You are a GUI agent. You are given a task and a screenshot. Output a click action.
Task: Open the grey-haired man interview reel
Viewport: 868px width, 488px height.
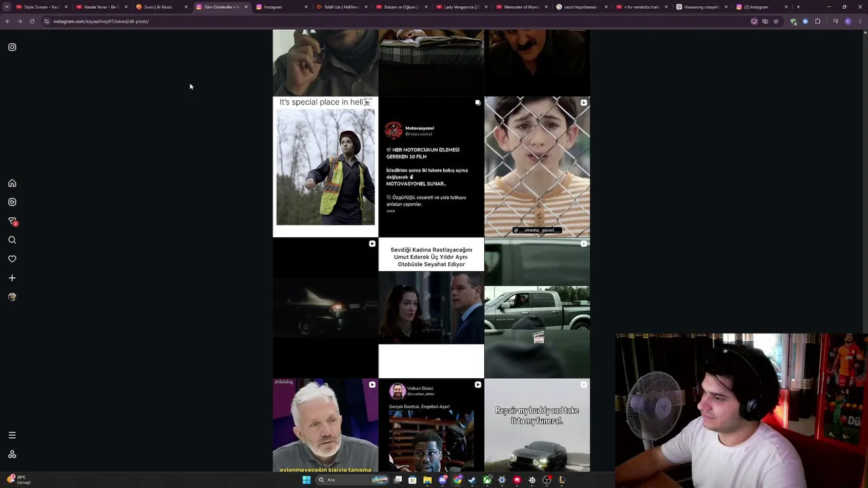tap(325, 425)
